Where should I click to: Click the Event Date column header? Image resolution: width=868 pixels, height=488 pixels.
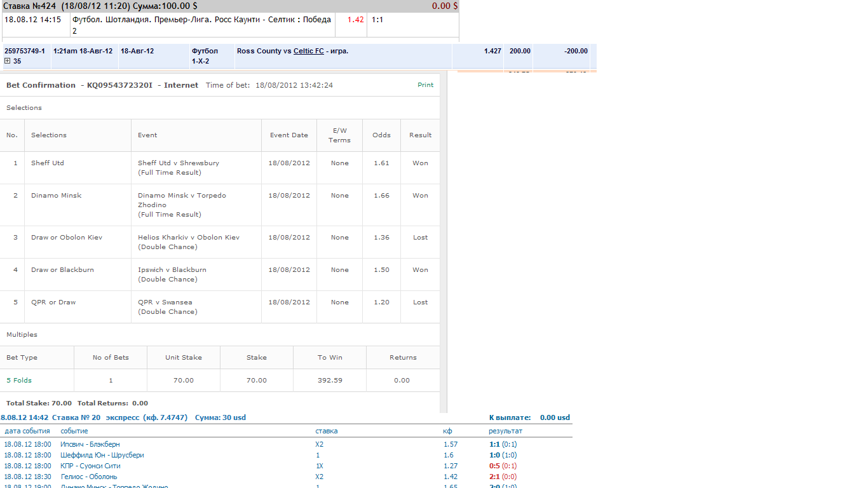point(289,135)
